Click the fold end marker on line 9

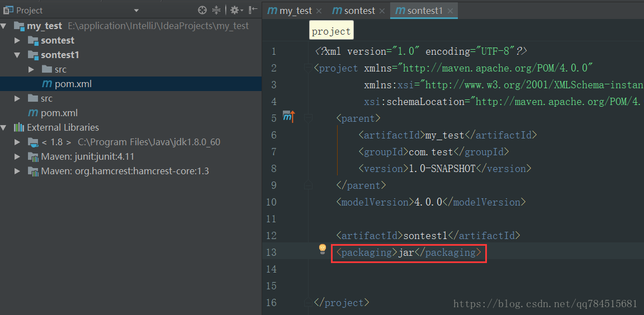coord(308,185)
